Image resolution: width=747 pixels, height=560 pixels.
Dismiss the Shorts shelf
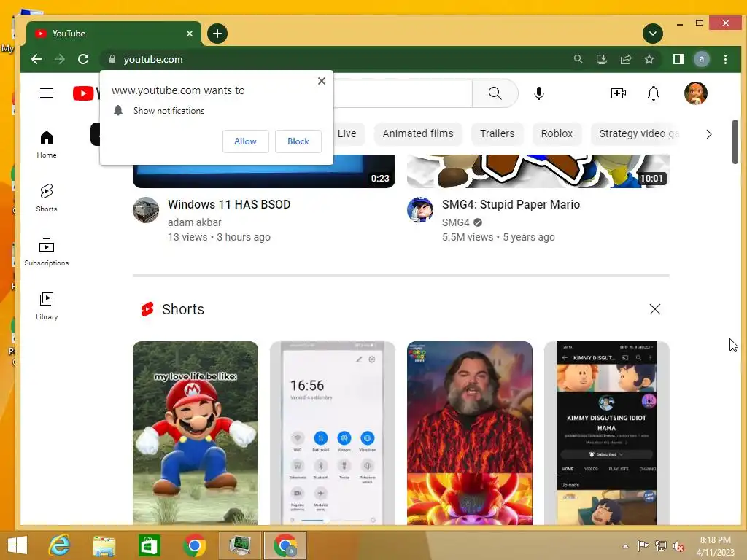(655, 309)
